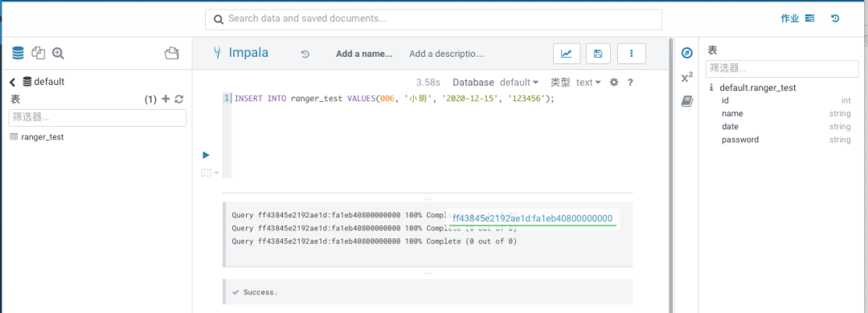Viewport: 868px width, 313px height.
Task: Click the query history icon beside Impala
Action: click(305, 55)
